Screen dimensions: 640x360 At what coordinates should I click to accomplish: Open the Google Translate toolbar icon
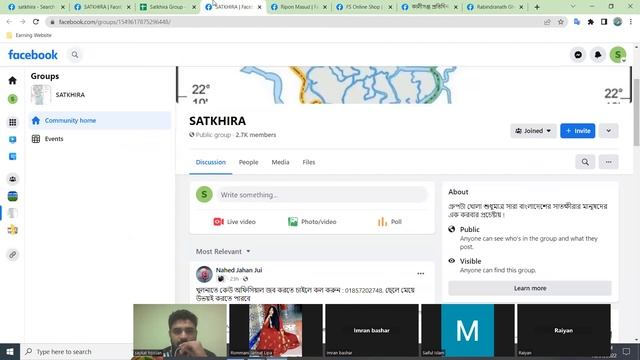577,22
